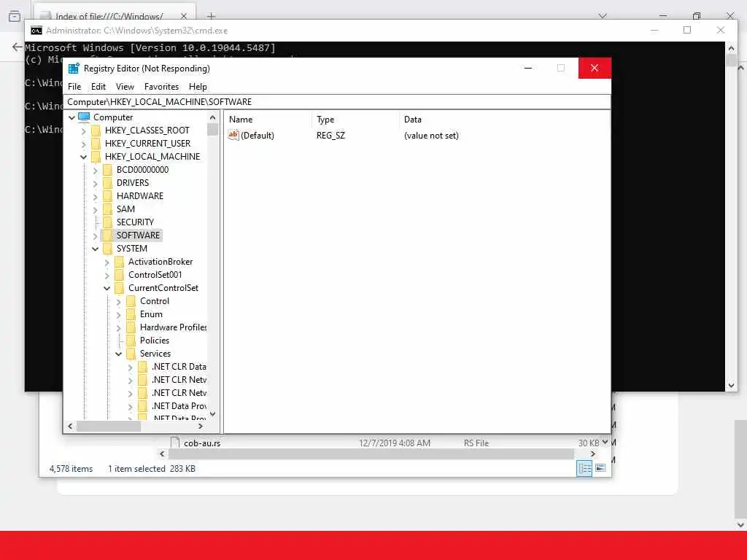The image size is (747, 560).
Task: Click the HARDWARE folder icon
Action: pos(108,195)
